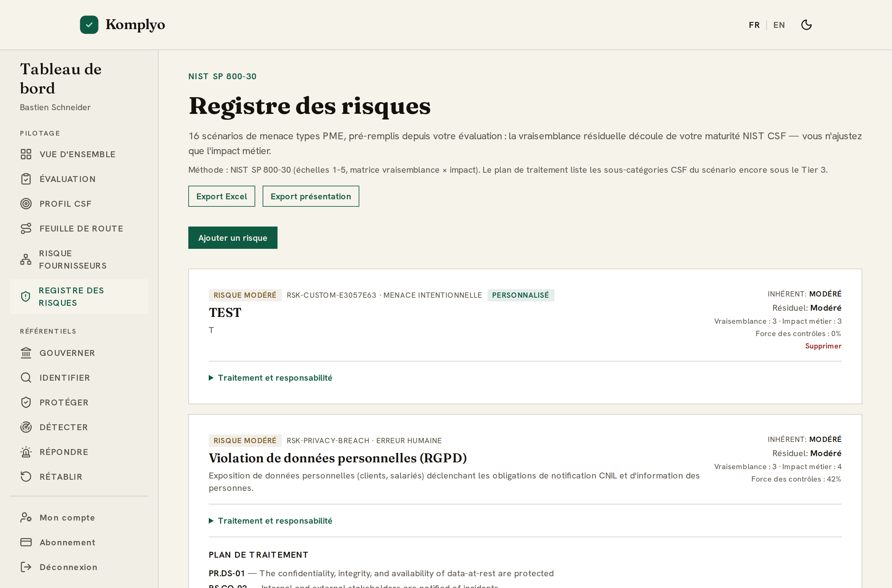Click the Abonnement credit card icon
This screenshot has height=588, width=892.
click(26, 542)
